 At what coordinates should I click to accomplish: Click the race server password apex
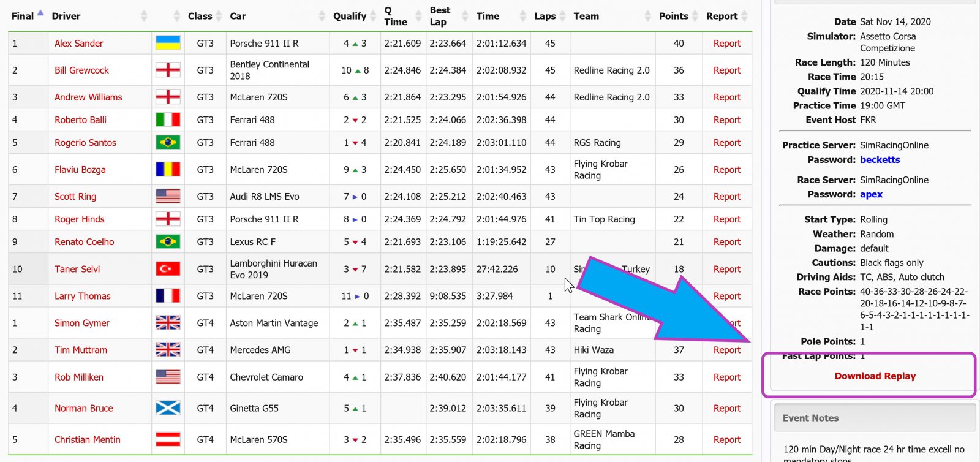[x=871, y=194]
